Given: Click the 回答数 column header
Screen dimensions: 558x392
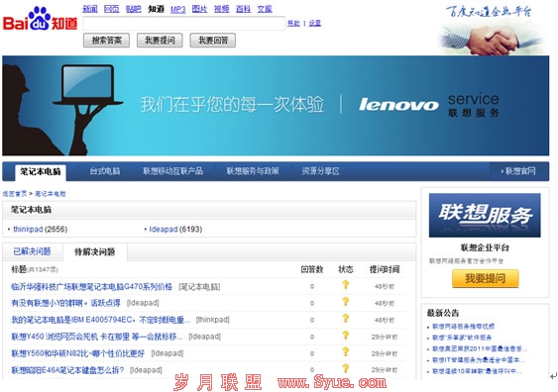Looking at the screenshot, I should coord(312,269).
